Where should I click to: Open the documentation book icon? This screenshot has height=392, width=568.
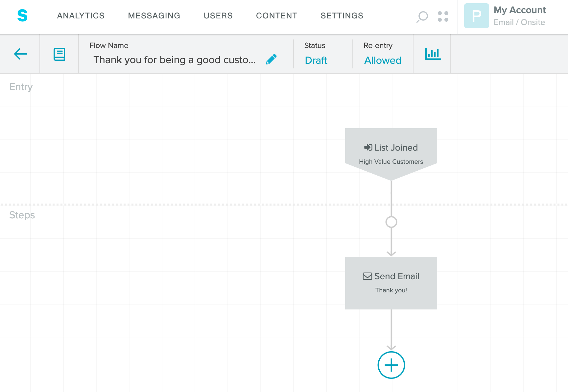59,54
